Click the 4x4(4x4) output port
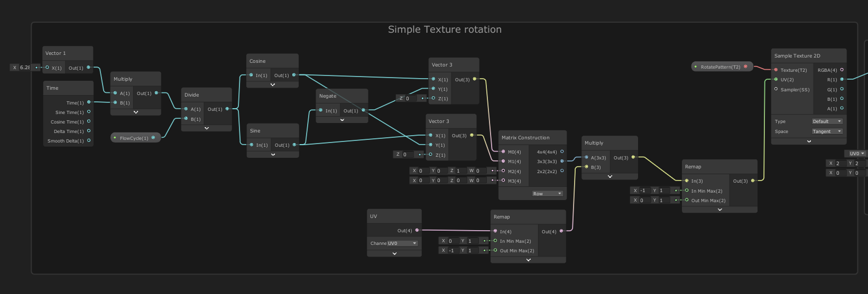Viewport: 868px width, 294px height. tap(562, 151)
